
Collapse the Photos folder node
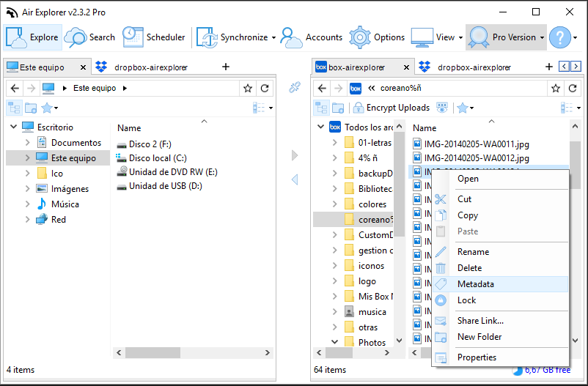click(334, 342)
